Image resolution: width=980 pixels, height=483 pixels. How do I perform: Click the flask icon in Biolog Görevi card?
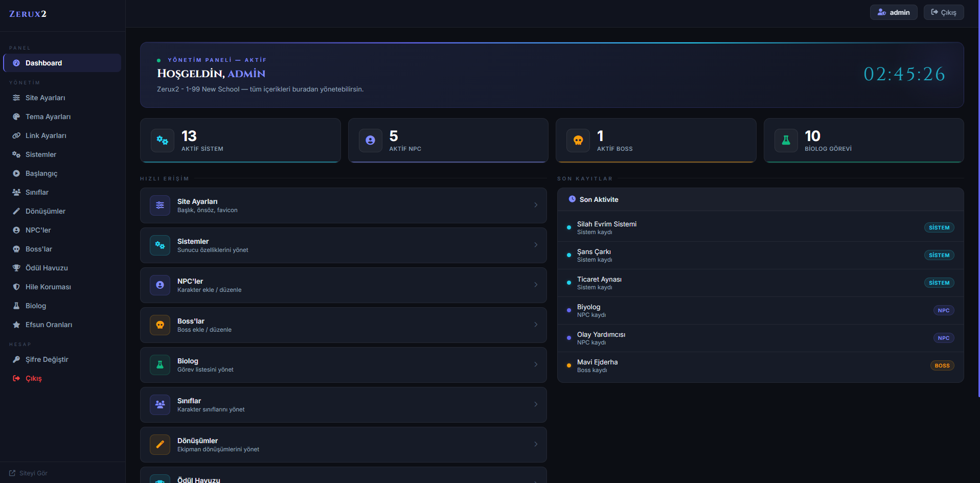pyautogui.click(x=786, y=141)
